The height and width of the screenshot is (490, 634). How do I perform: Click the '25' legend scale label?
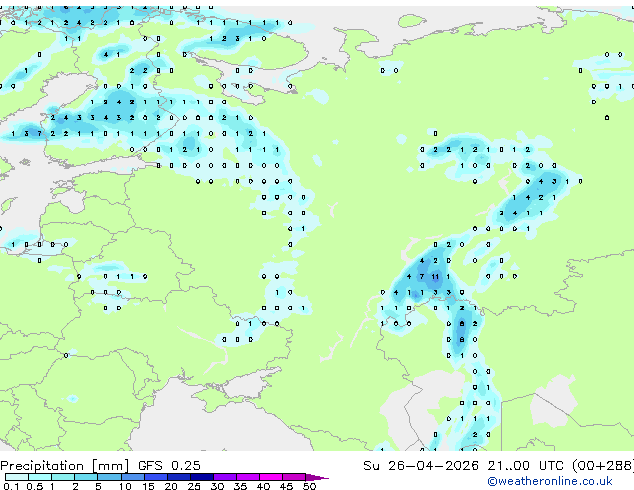(x=194, y=486)
